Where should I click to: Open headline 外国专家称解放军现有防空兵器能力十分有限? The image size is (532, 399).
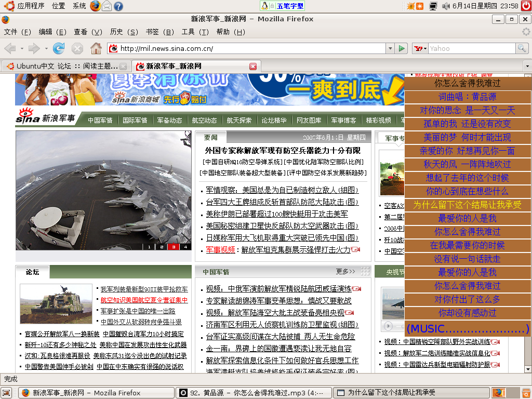283,150
